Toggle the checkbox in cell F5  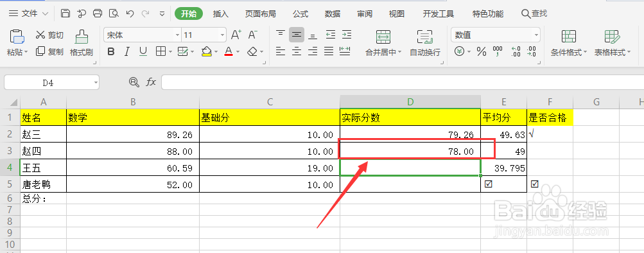(x=534, y=184)
